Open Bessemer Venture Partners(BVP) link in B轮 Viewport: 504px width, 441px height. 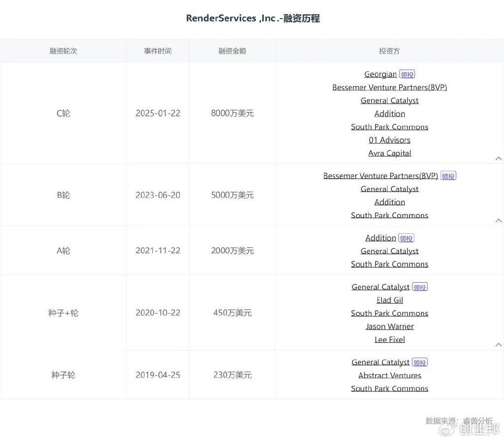[x=380, y=176]
